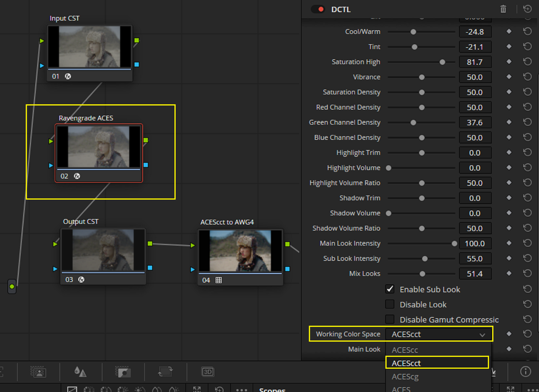Click the Saturation High slider handle

pyautogui.click(x=442, y=62)
